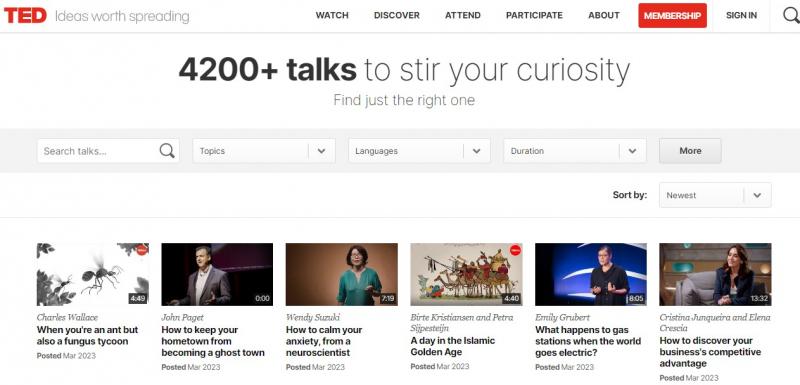This screenshot has width=800, height=385.
Task: Click title How to keep your hometown from becoming a ghost town
Action: click(x=213, y=341)
